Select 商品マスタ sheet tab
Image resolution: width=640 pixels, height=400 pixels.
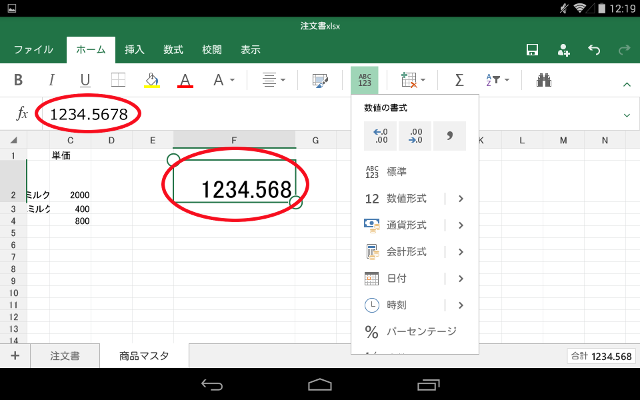pos(144,356)
